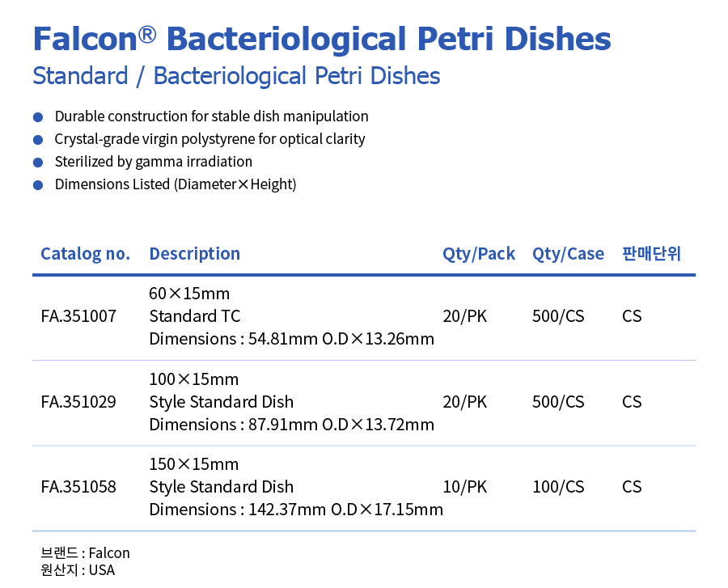The height and width of the screenshot is (588, 728).
Task: Click the bullet before Dimensions Listed
Action: (x=38, y=185)
